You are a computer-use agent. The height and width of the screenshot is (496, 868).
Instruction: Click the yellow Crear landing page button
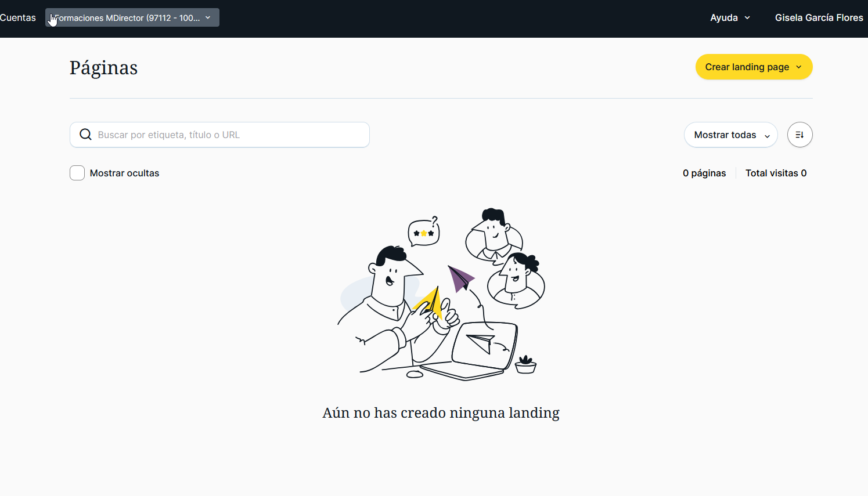click(x=754, y=67)
